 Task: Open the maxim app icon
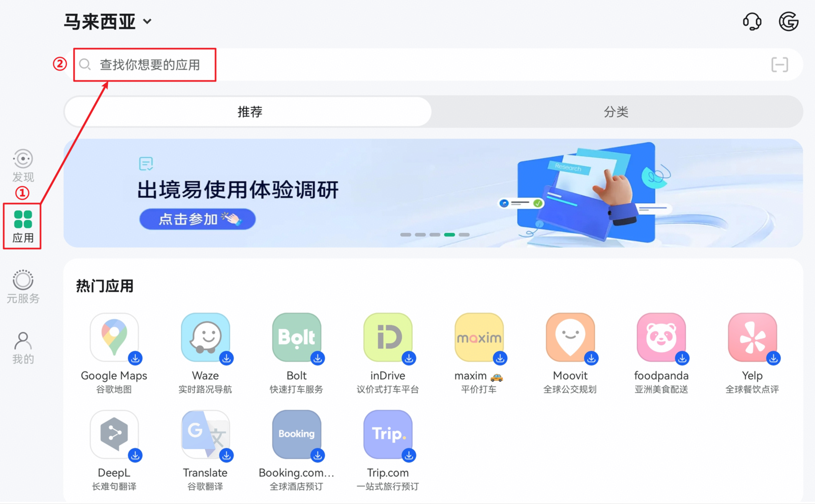click(479, 337)
